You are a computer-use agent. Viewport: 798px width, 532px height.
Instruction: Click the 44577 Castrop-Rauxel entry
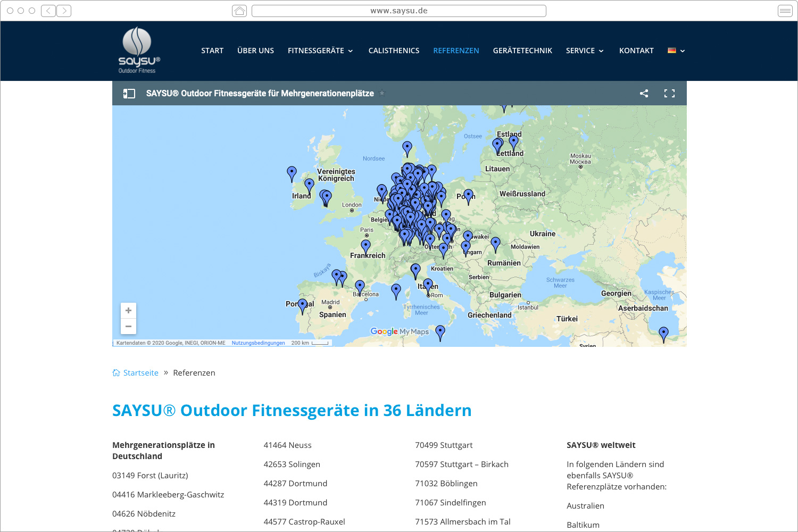304,522
